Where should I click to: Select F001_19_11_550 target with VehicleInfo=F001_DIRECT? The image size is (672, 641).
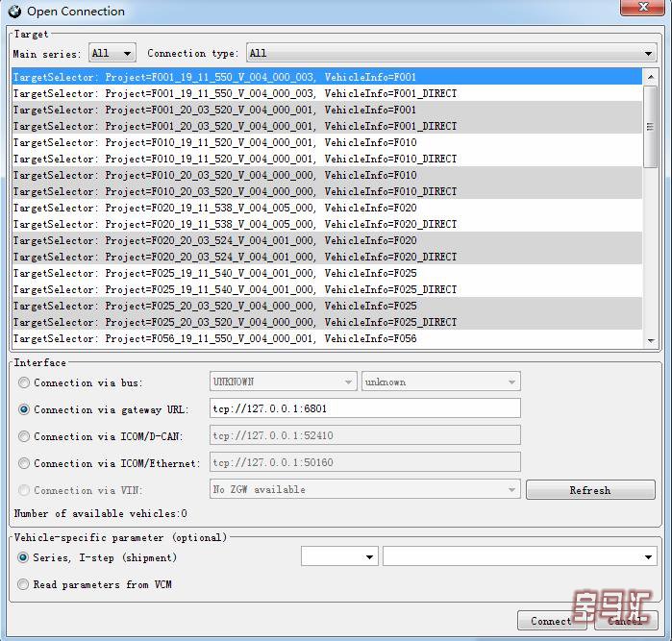(327, 93)
